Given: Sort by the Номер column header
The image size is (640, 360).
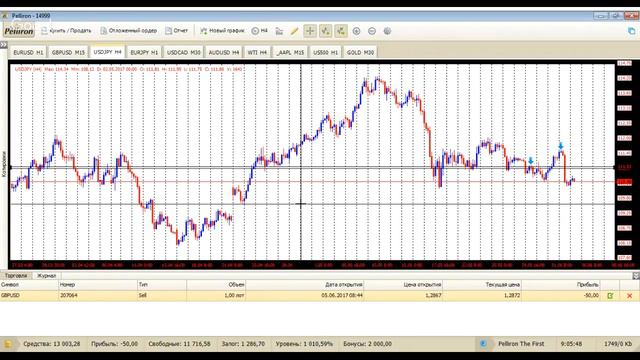Looking at the screenshot, I should pos(98,284).
